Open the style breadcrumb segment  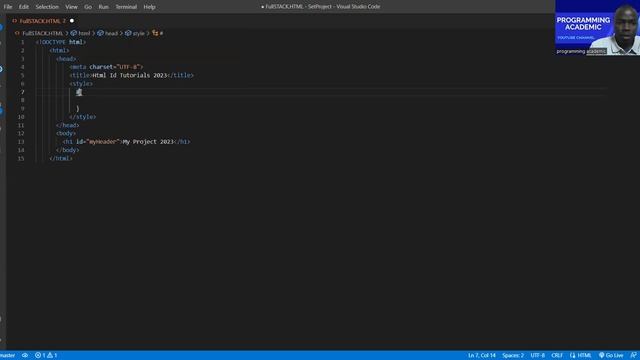pos(135,33)
